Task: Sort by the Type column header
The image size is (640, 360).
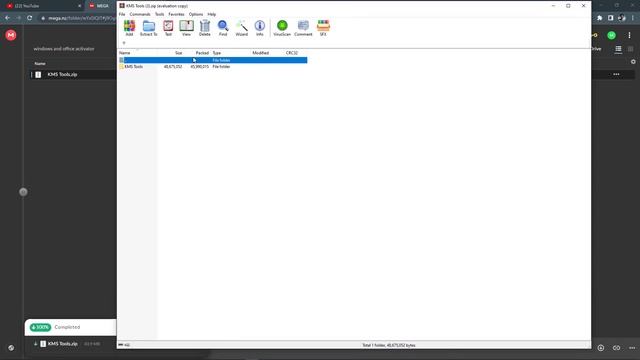Action: click(x=217, y=53)
